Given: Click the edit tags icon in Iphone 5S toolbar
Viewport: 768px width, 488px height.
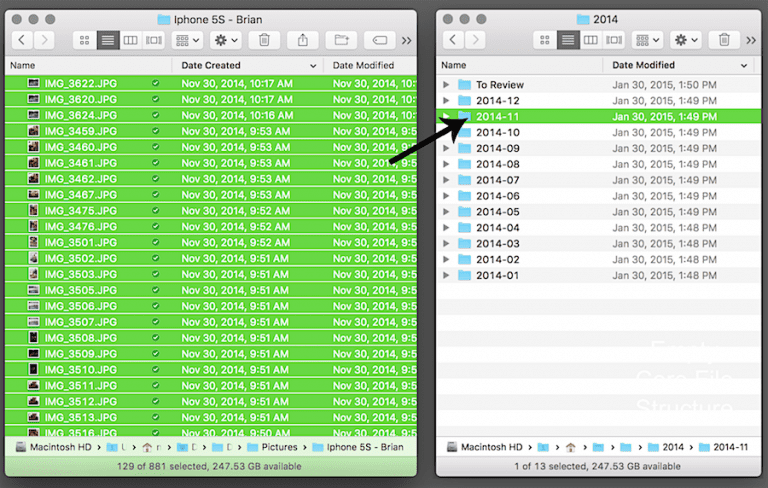Looking at the screenshot, I should 380,40.
